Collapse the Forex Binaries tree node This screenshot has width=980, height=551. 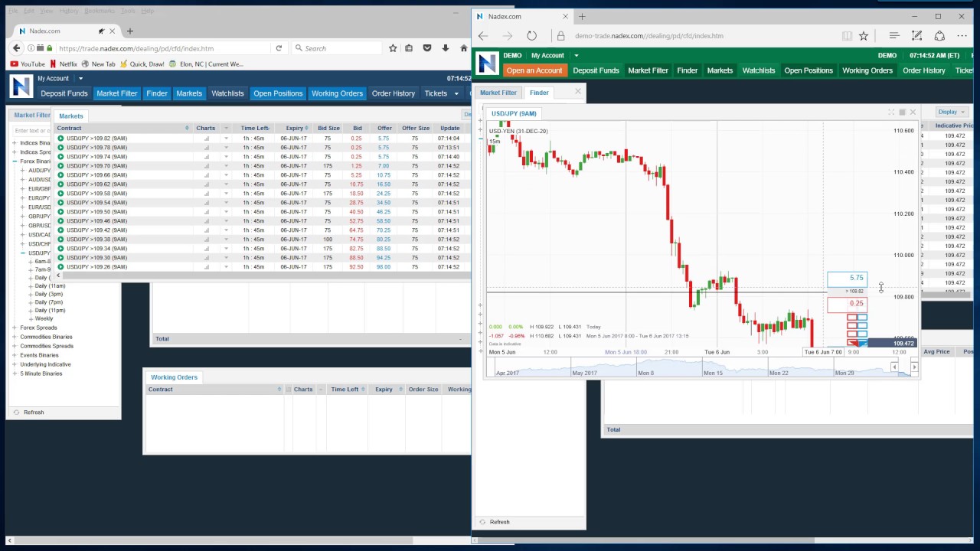(x=15, y=161)
